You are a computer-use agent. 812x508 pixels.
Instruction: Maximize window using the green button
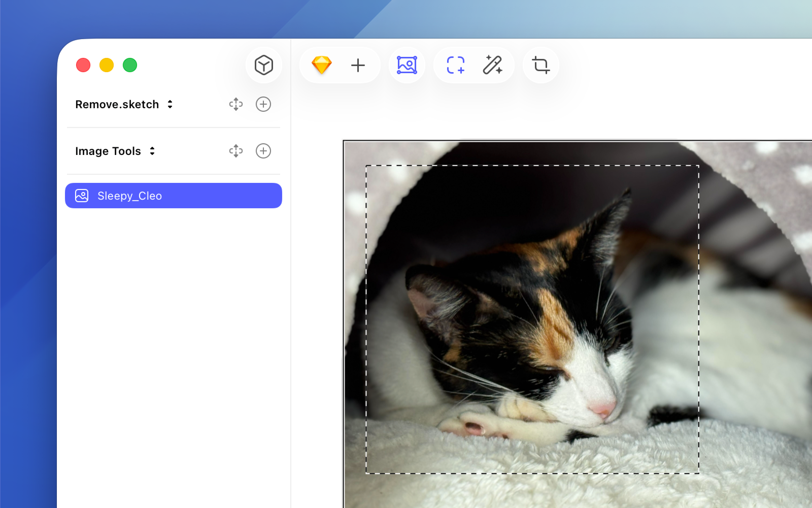pyautogui.click(x=130, y=65)
